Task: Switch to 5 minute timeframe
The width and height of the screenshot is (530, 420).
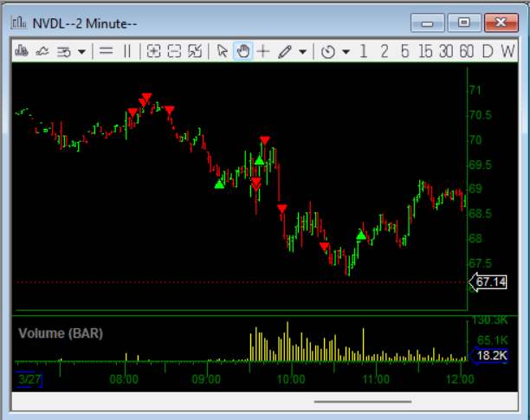Action: (x=405, y=51)
